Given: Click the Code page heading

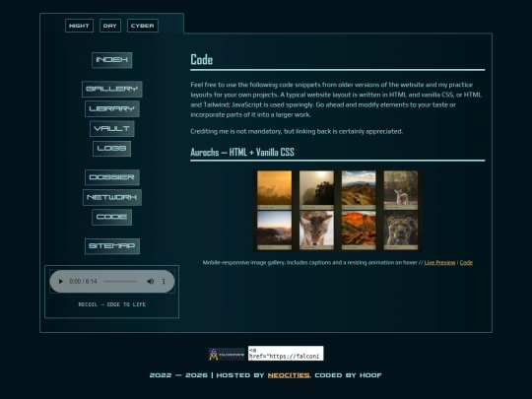Looking at the screenshot, I should tap(202, 60).
